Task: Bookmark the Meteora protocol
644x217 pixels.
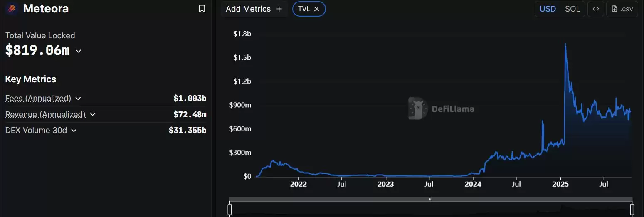Action: click(202, 9)
